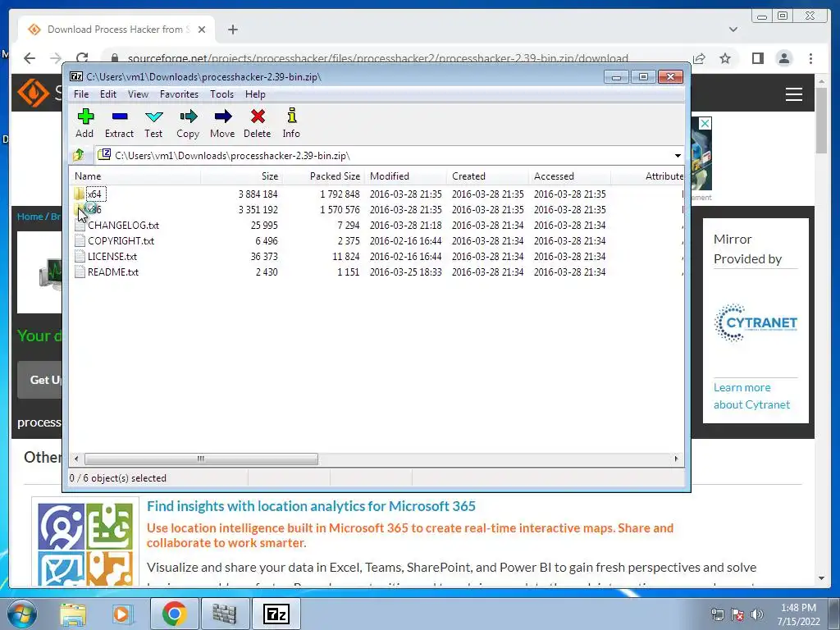
Task: Click the 7-Zip taskbar button
Action: coord(276,614)
